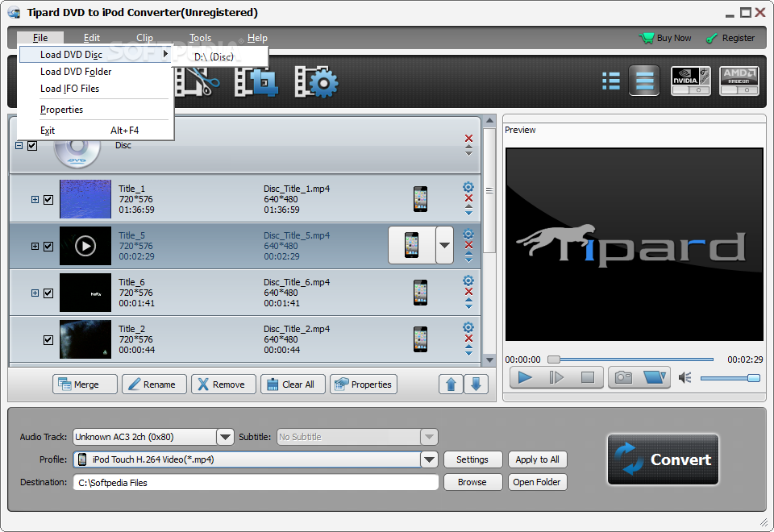The height and width of the screenshot is (532, 774).
Task: Stop the preview playback
Action: click(x=588, y=378)
